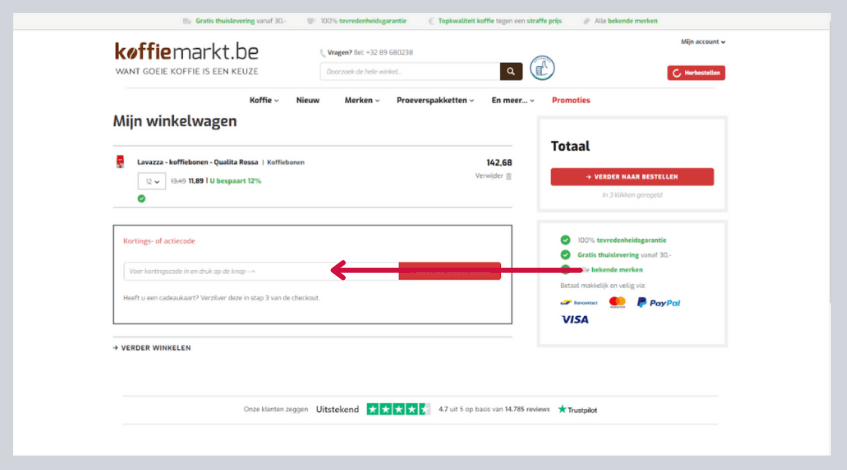The height and width of the screenshot is (470, 847).
Task: Click the Lavazza product thumbnail
Action: (x=121, y=162)
